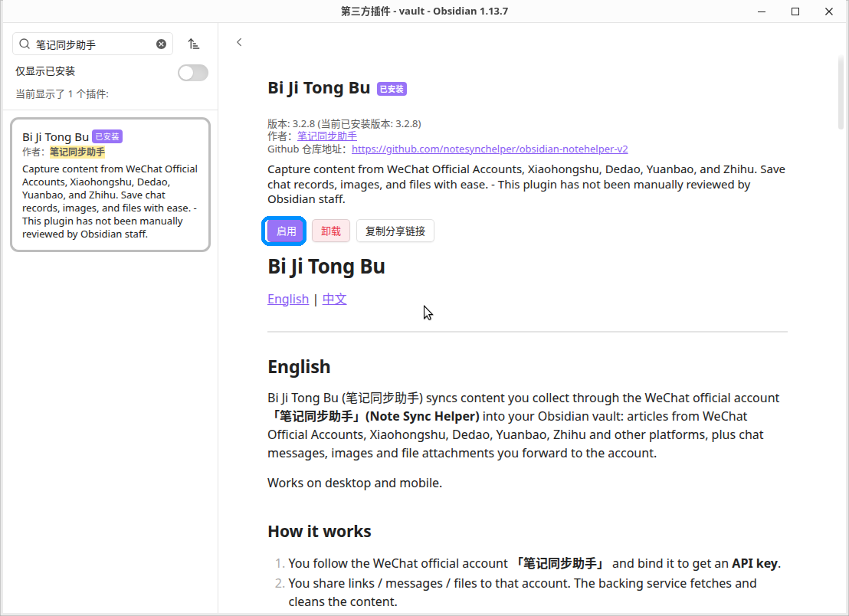
Task: Click the version 3.2.8 info line
Action: pos(344,124)
